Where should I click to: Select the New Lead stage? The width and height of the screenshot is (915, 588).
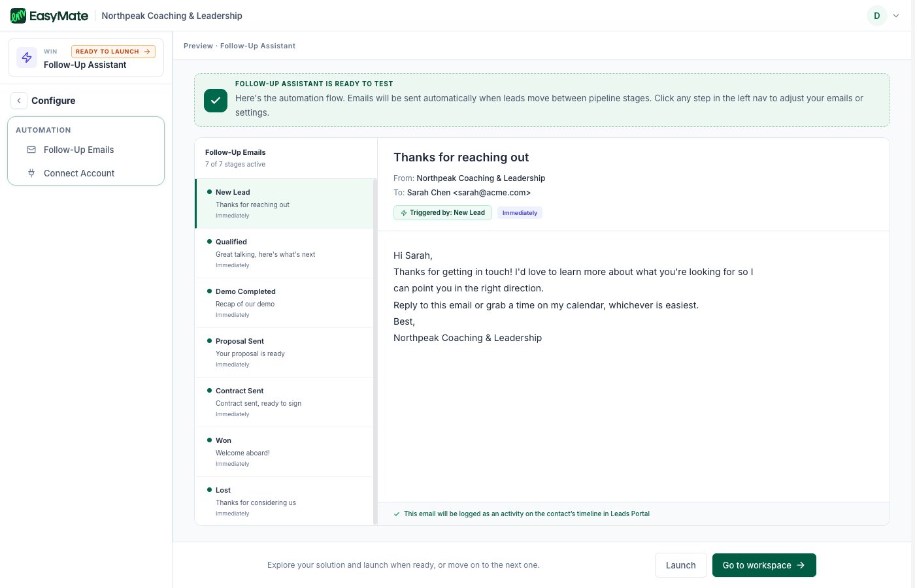284,203
